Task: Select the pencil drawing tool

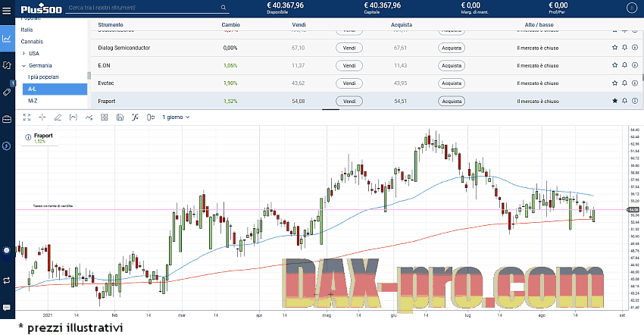Action: coord(58,117)
